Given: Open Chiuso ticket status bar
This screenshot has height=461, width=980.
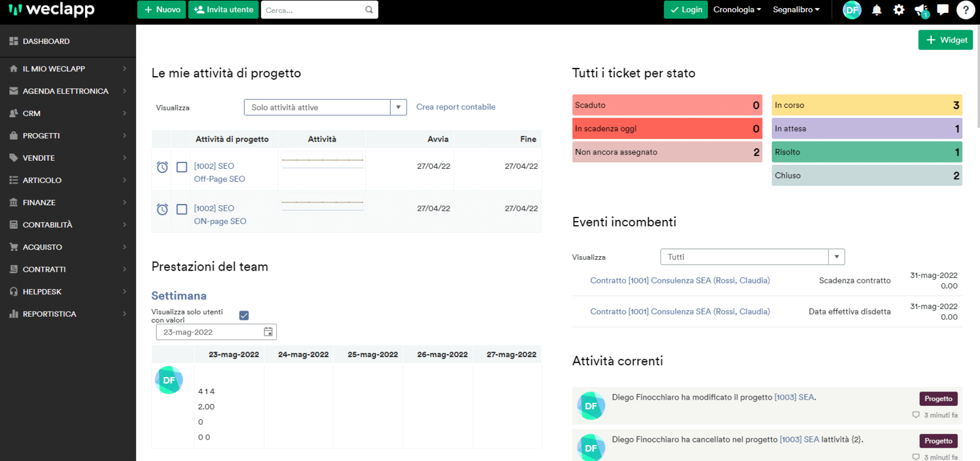Looking at the screenshot, I should [x=867, y=175].
